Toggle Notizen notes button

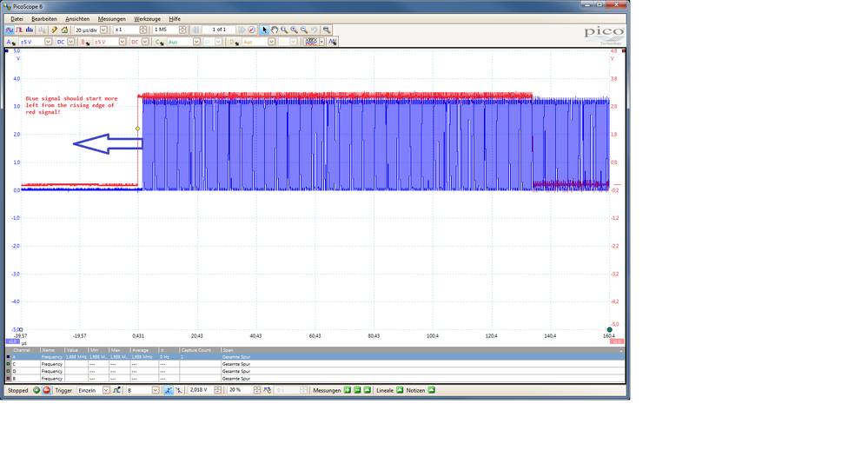[x=431, y=390]
